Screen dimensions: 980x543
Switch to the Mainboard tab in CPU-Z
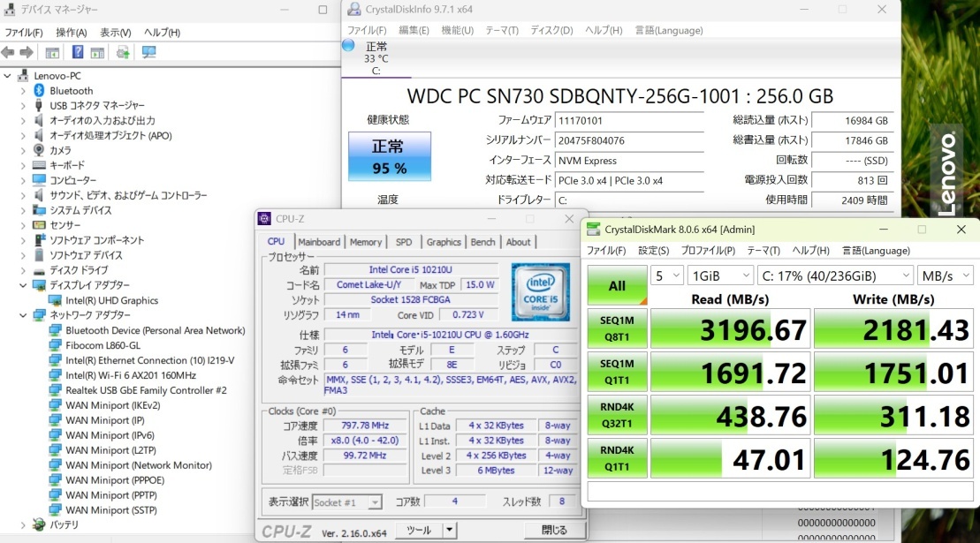point(319,242)
